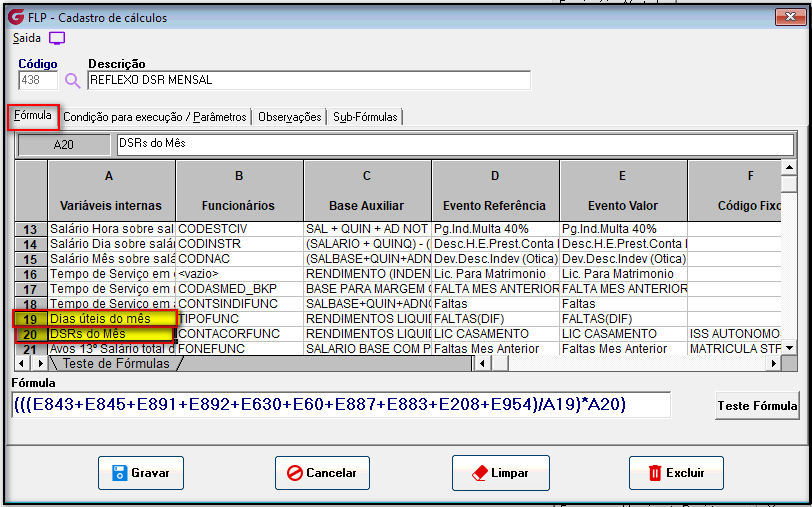Click the Fórmula expression input box
Viewport: 812px width, 507px height.
tap(341, 405)
